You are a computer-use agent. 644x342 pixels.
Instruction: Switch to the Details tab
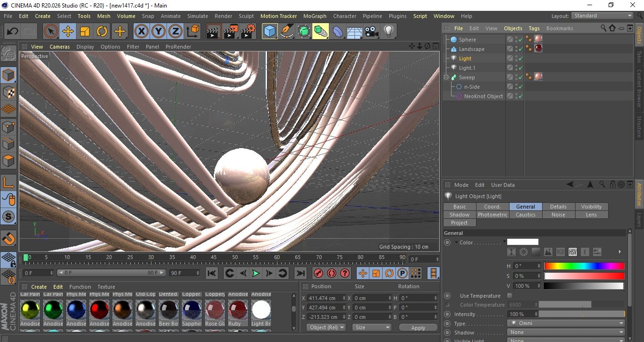click(x=558, y=207)
